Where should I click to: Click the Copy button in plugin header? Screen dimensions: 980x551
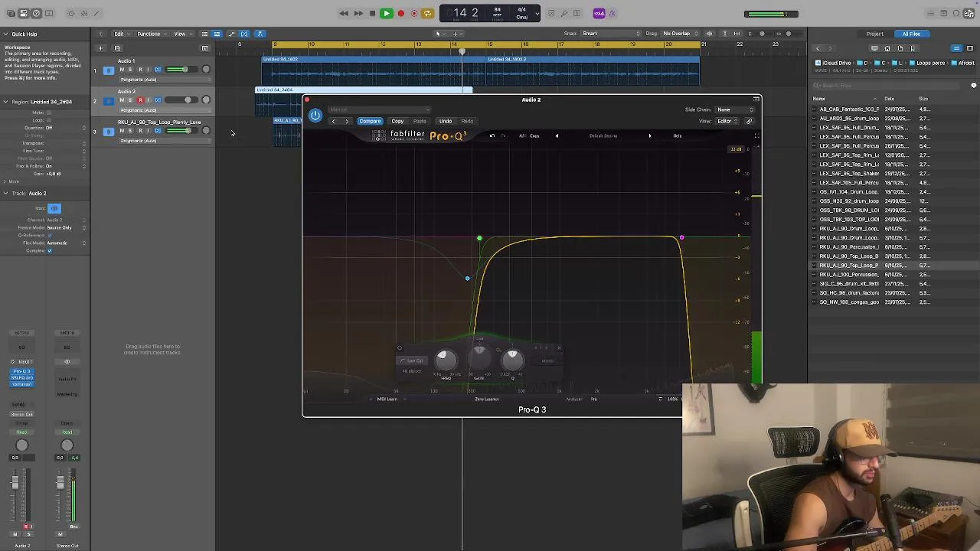pos(397,121)
